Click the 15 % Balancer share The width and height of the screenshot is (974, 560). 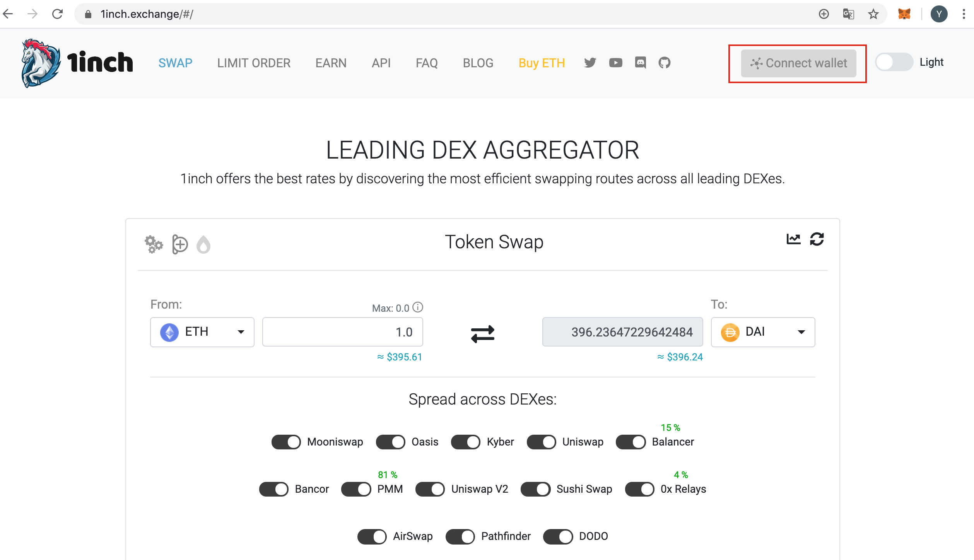tap(671, 428)
